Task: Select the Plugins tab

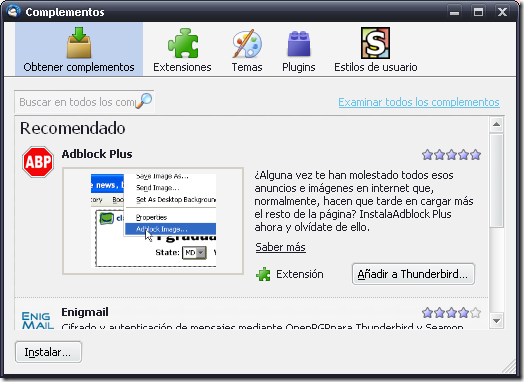Action: click(x=298, y=49)
